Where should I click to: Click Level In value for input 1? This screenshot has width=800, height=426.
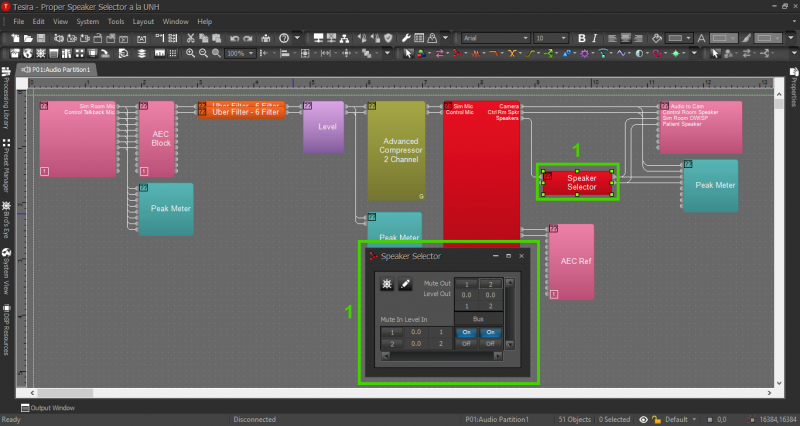(x=416, y=332)
